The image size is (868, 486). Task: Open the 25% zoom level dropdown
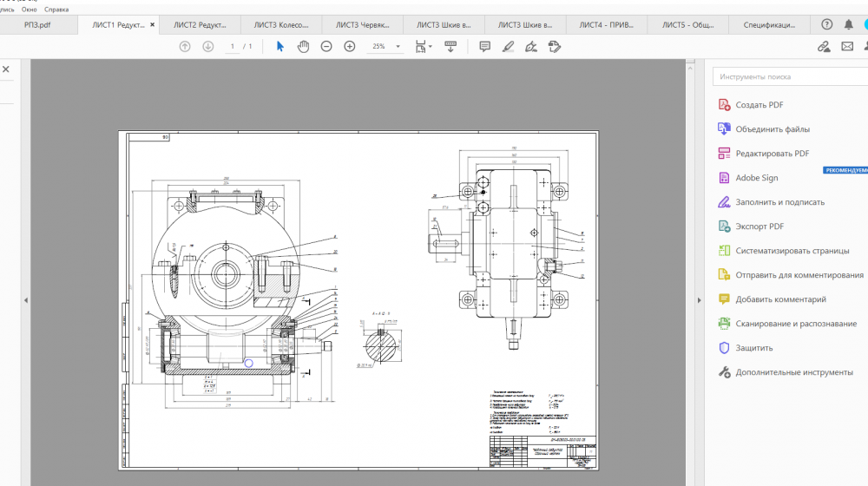click(x=385, y=46)
